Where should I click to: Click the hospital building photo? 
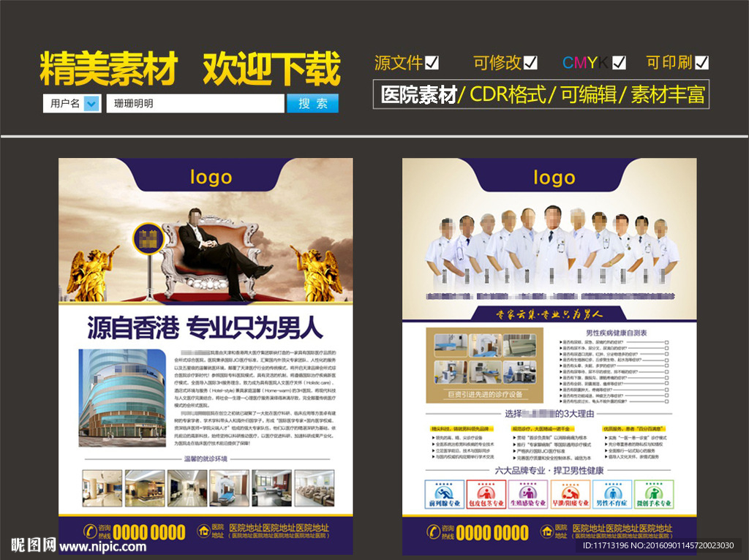(122, 398)
